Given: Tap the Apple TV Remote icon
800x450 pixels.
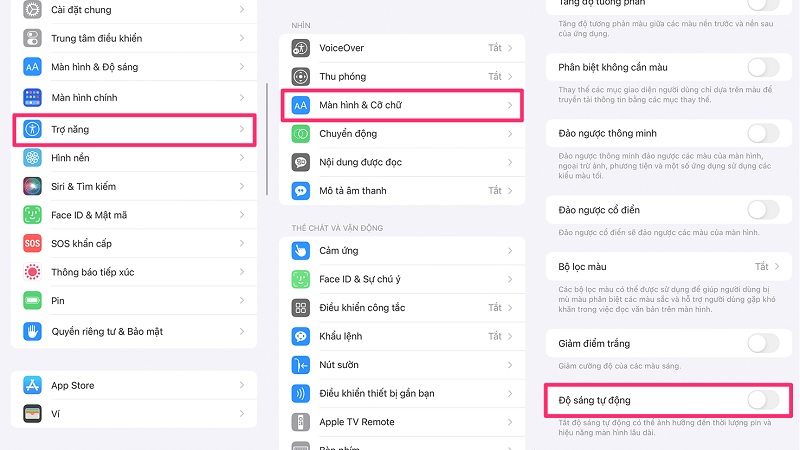Looking at the screenshot, I should point(301,422).
